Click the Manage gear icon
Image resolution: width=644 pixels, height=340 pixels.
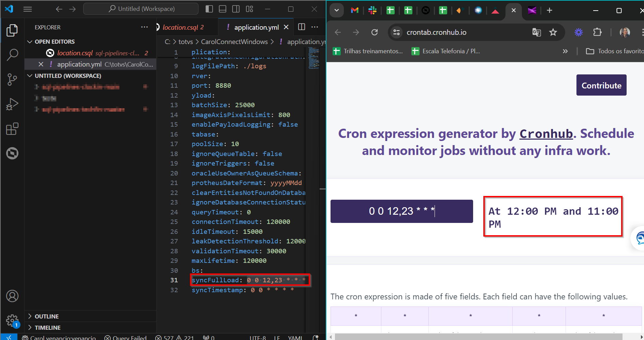pos(12,321)
